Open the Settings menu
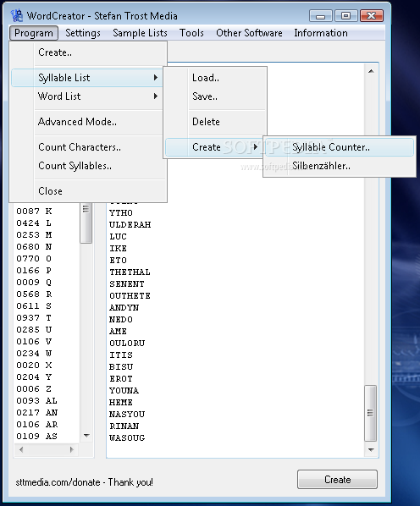The height and width of the screenshot is (506, 420). pyautogui.click(x=83, y=33)
